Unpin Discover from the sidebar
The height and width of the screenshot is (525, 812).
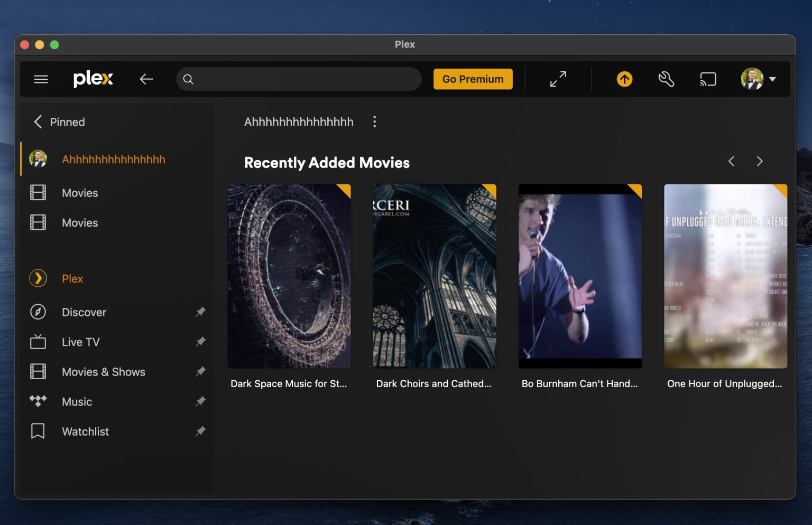point(200,312)
